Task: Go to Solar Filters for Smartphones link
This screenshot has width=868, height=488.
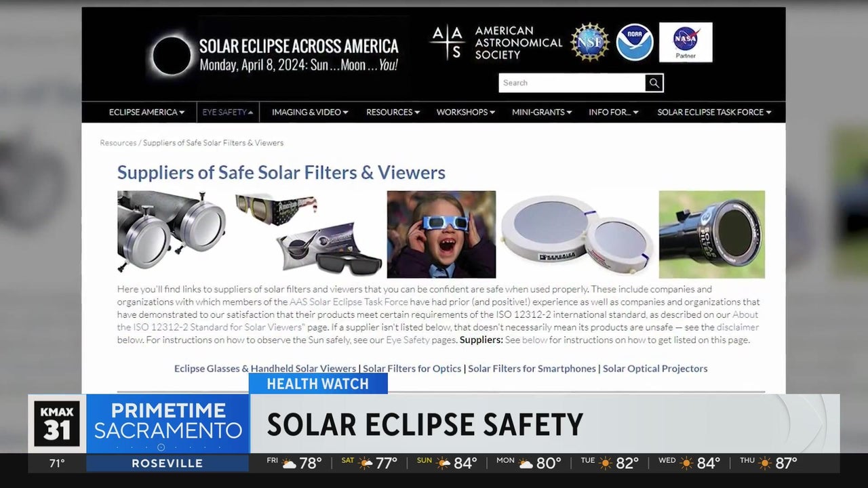Action: (532, 369)
